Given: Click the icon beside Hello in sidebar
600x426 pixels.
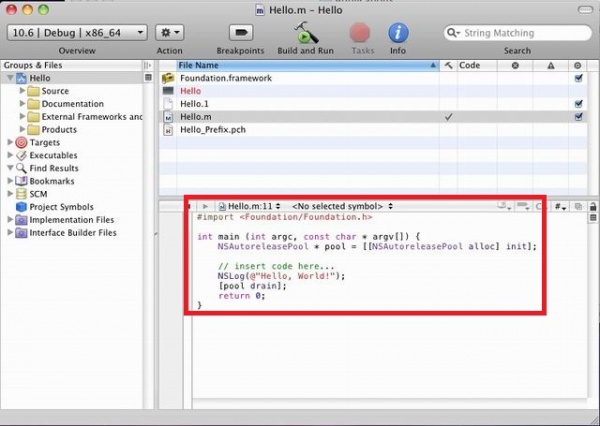Looking at the screenshot, I should [148, 78].
